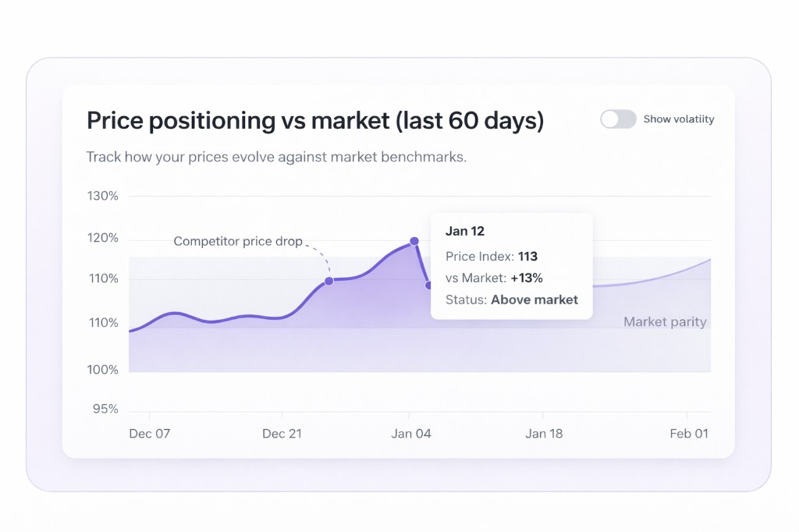
Task: Click the "Status: Above market" tooltip row
Action: coord(512,300)
